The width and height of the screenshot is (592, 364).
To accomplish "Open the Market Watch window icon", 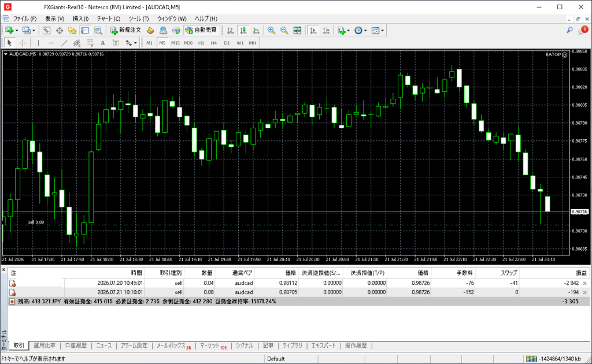I will coord(46,31).
